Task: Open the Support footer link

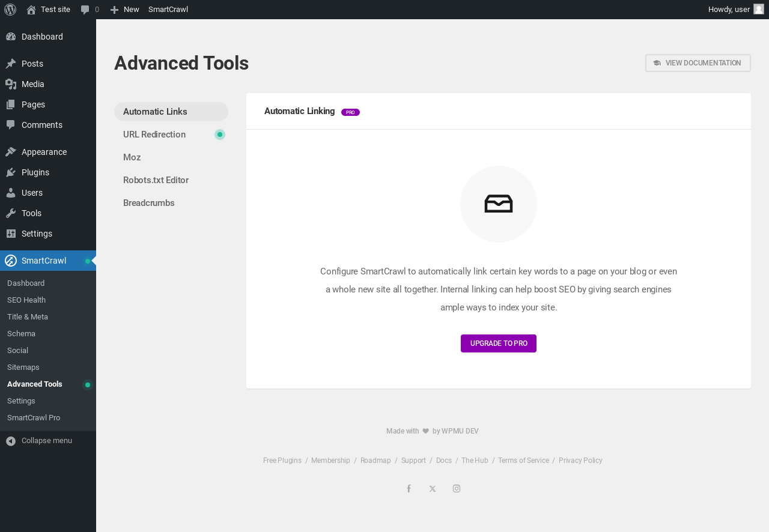Action: (x=413, y=461)
